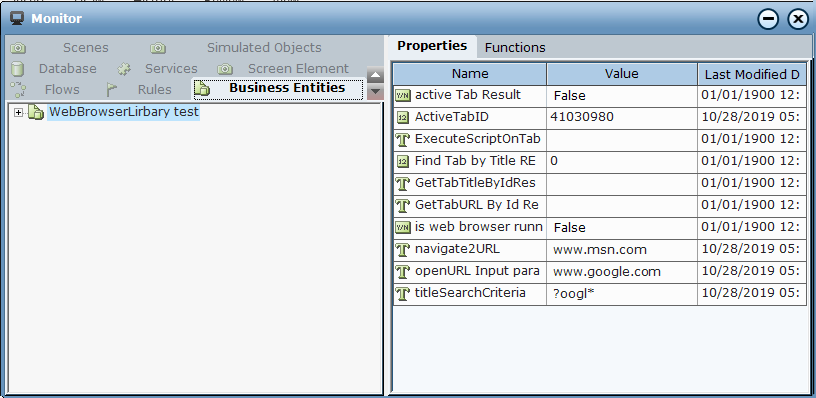Click the Services puzzle-piece icon

(x=124, y=69)
